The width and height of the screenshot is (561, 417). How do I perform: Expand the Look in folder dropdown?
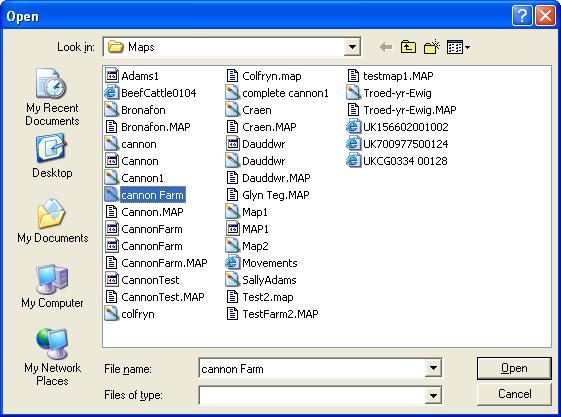pos(352,47)
